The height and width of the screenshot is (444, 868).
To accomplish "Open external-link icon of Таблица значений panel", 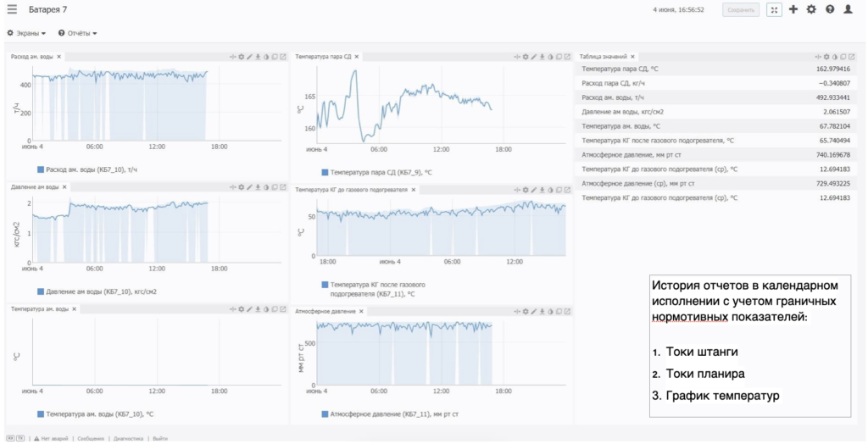I will (851, 57).
